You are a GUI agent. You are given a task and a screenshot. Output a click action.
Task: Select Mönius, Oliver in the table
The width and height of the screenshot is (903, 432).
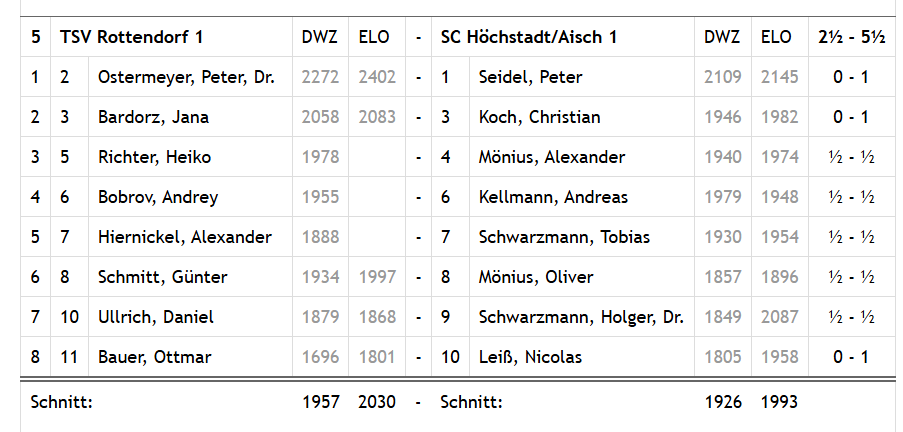click(x=536, y=277)
